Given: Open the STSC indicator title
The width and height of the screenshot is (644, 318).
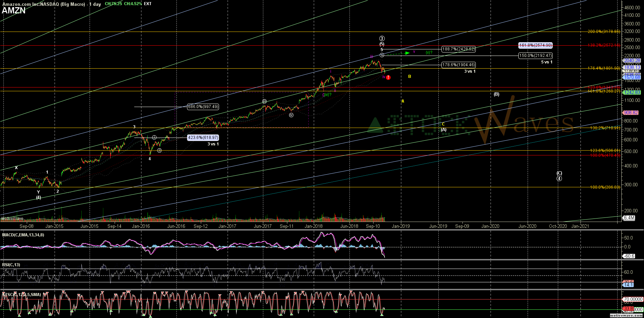Looking at the screenshot, I should click(22, 295).
